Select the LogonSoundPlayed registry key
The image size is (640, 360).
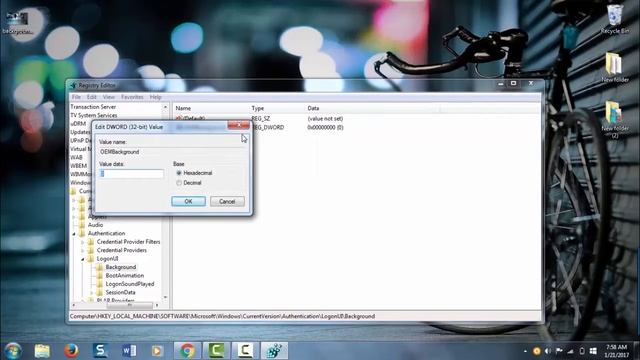[130, 284]
